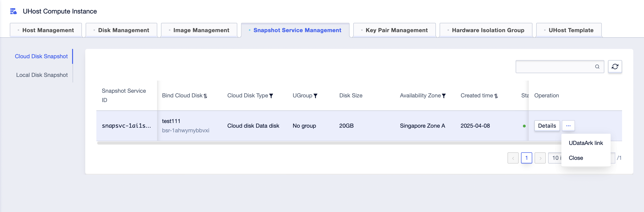Open Cloud Disk Type filter

click(271, 96)
